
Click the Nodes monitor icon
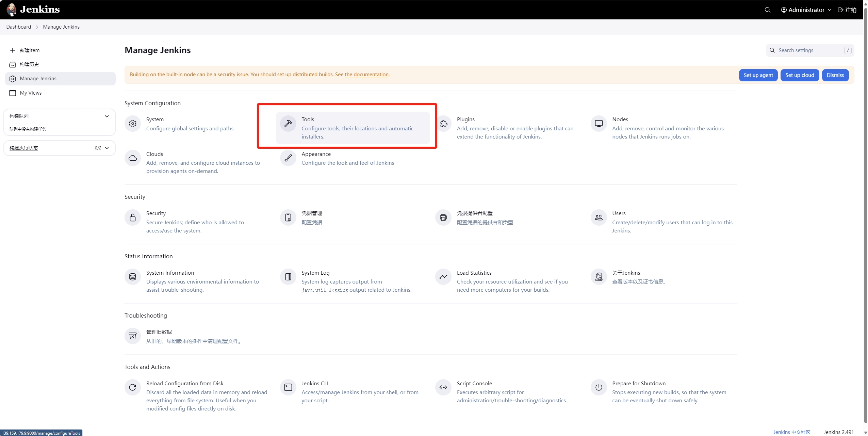[599, 124]
